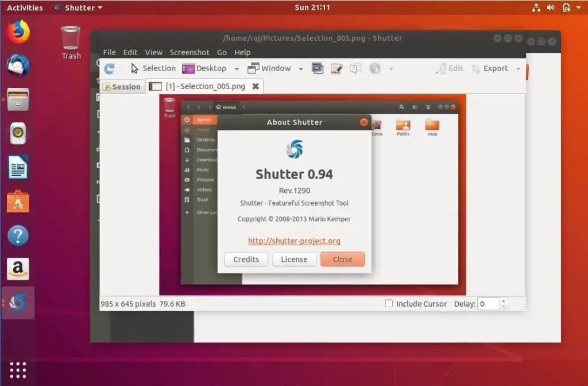This screenshot has width=588, height=386.
Task: Open the power system menu icon
Action: pos(567,7)
